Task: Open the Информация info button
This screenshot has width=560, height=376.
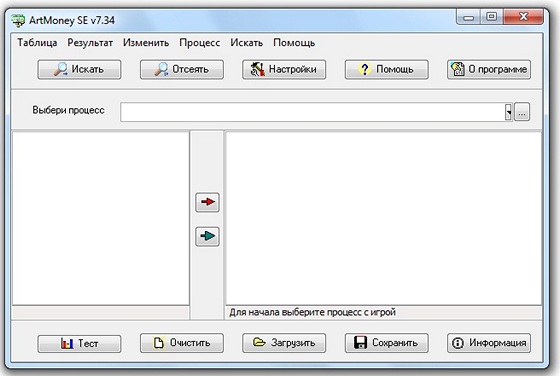Action: click(x=489, y=343)
